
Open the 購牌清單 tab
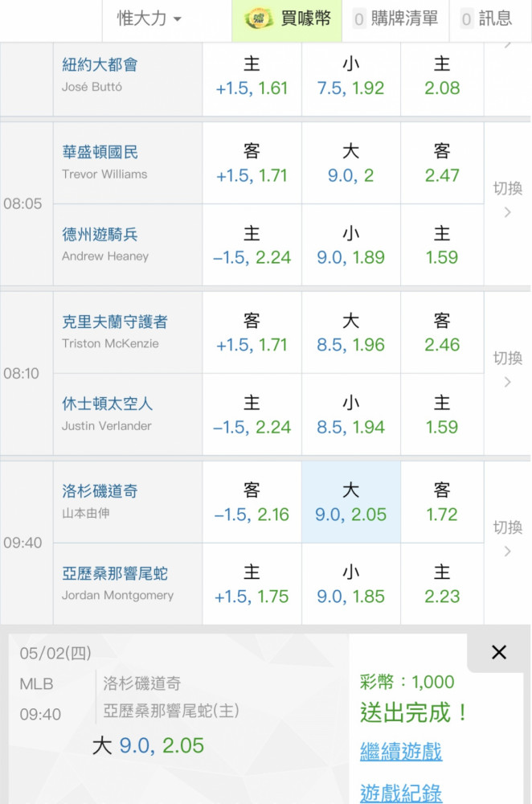click(395, 19)
